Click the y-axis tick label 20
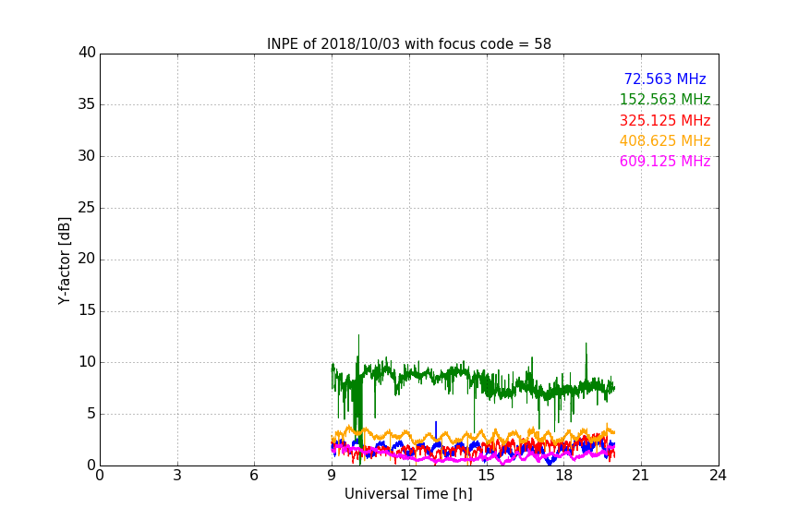The width and height of the screenshot is (798, 532). coord(87,259)
